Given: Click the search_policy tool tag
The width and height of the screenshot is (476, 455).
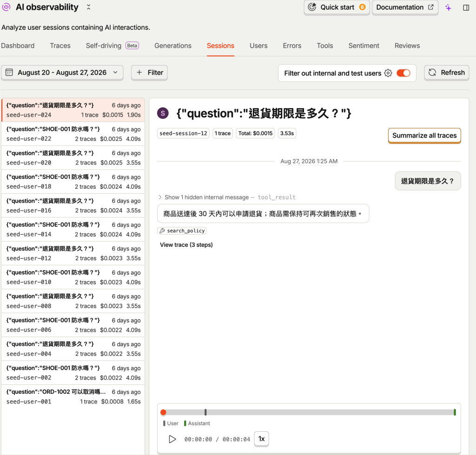Looking at the screenshot, I should 182,231.
